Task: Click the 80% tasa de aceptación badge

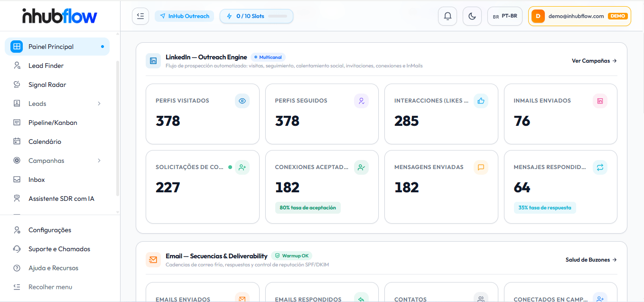Action: (x=308, y=208)
